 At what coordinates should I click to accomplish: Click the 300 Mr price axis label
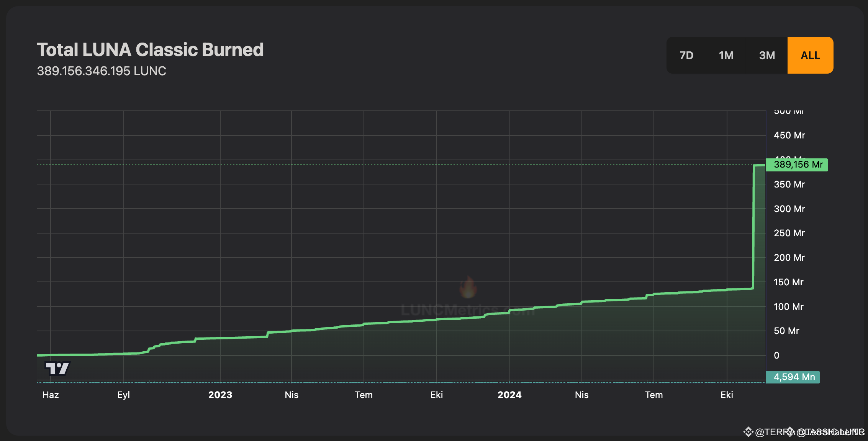coord(789,209)
